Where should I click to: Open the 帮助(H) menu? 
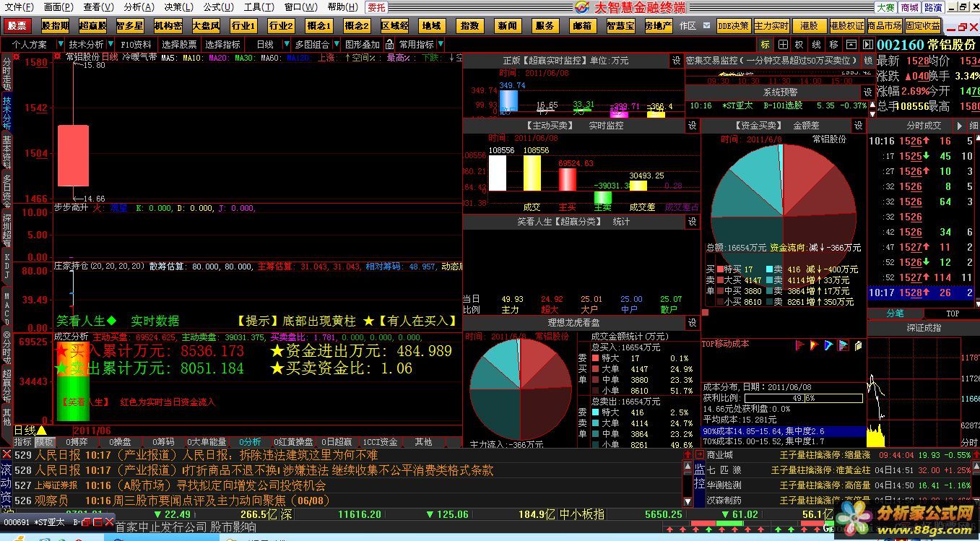tap(342, 7)
